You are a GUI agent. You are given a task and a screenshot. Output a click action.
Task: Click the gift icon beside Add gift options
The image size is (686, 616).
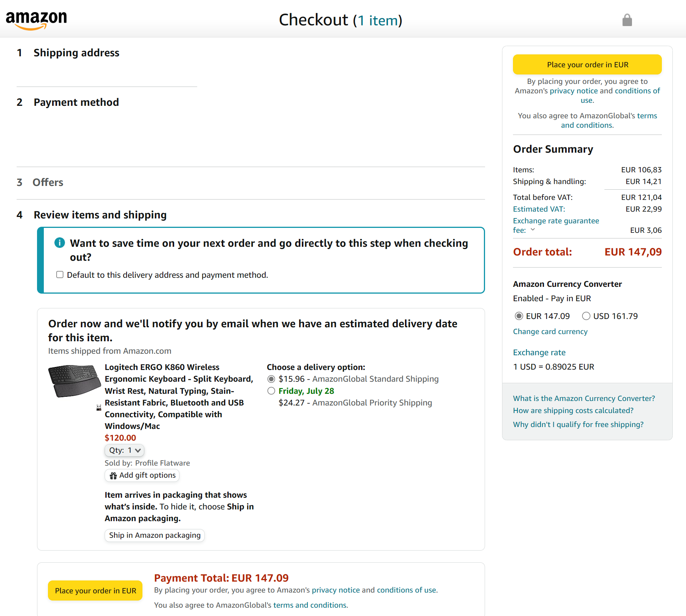click(x=113, y=476)
